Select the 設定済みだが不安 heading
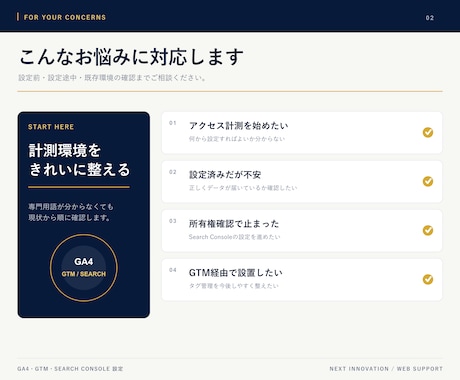Screen dimensions: 460x380 coord(225,175)
